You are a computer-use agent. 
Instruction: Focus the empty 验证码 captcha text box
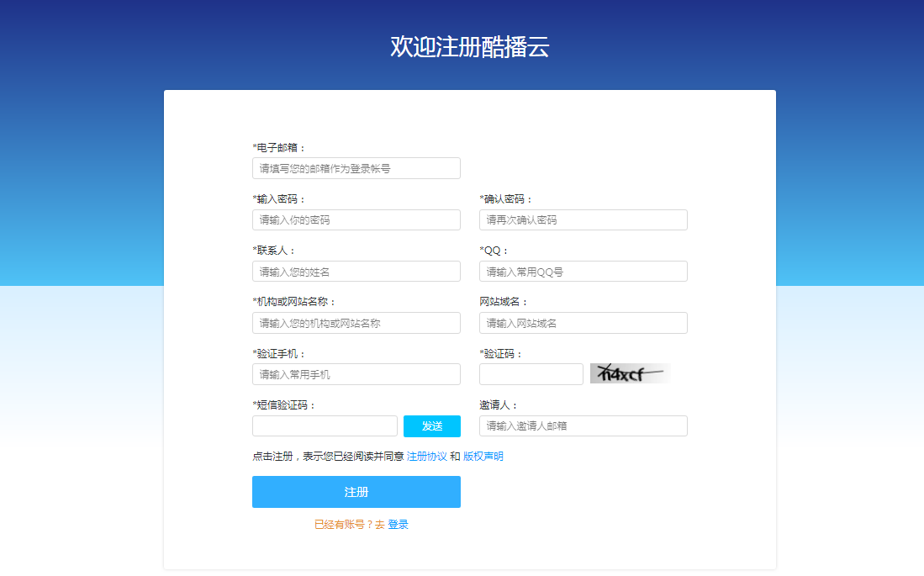(531, 374)
